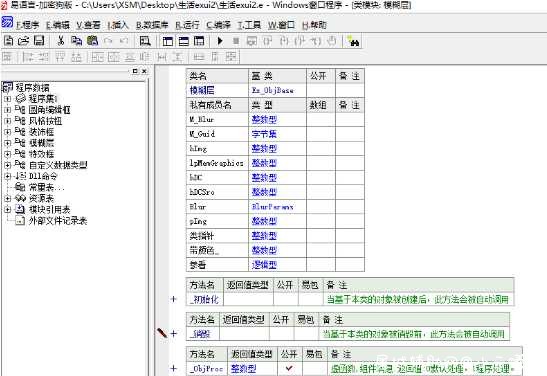Screen dimensions: 547x376
Task: Toggle 公开 cell for 模糊层 class
Action: coord(321,90)
